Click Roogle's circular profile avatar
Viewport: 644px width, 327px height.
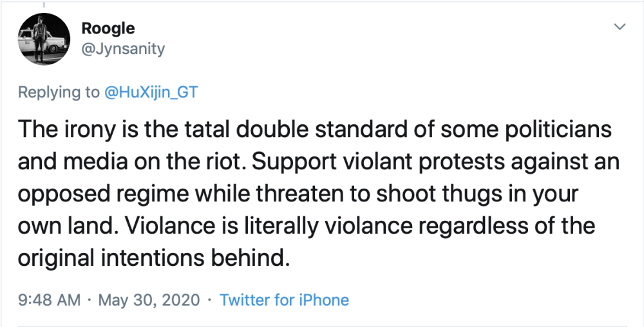pos(44,39)
